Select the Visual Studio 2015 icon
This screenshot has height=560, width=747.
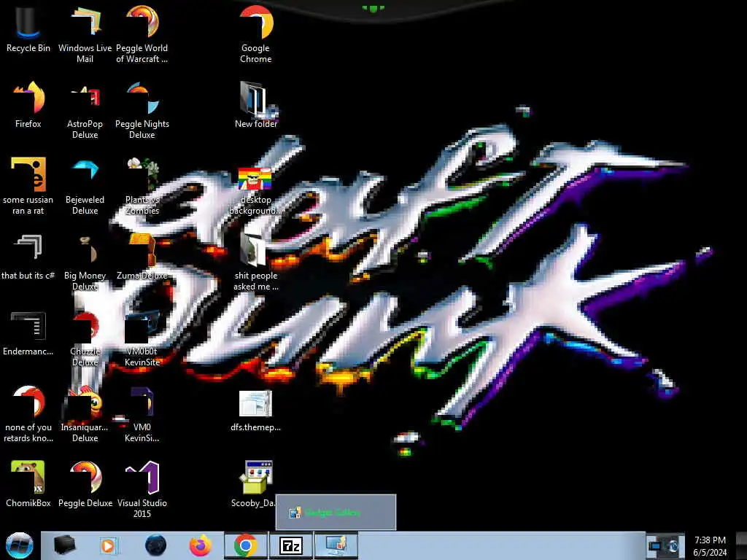pos(142,489)
